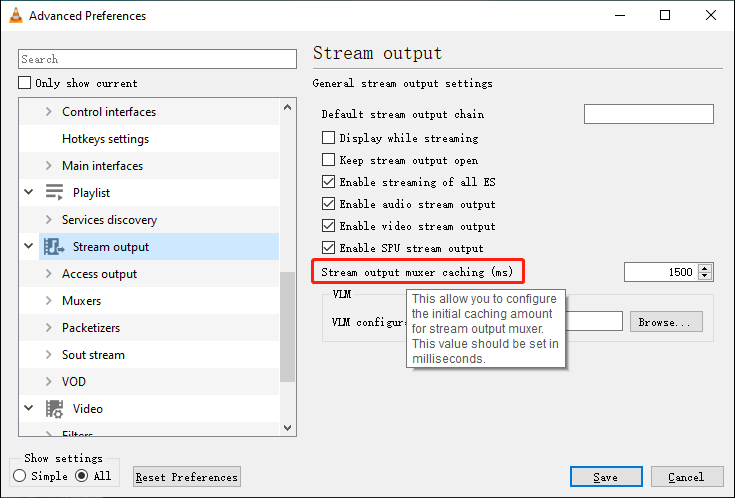735x498 pixels.
Task: Expand the VOD node
Action: click(49, 381)
